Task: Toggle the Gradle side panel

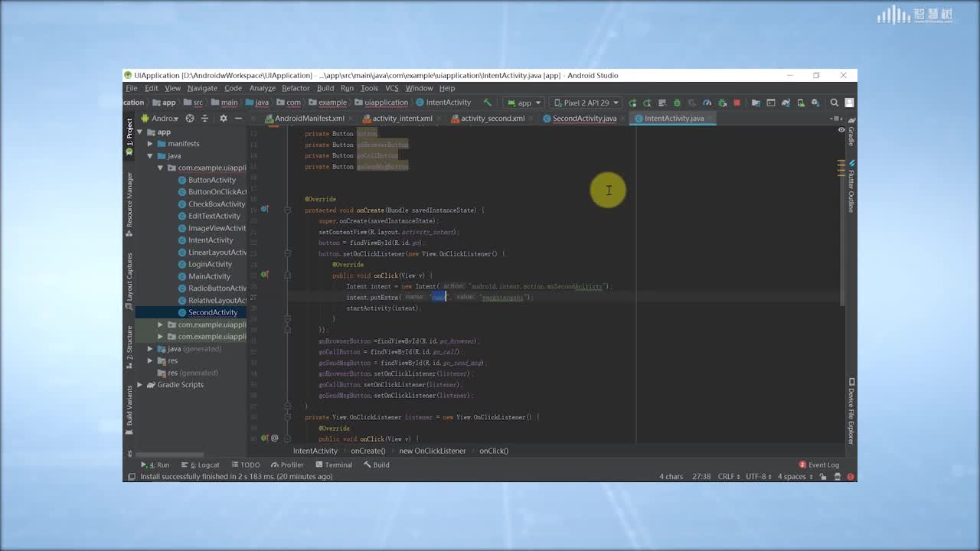Action: coord(851,132)
